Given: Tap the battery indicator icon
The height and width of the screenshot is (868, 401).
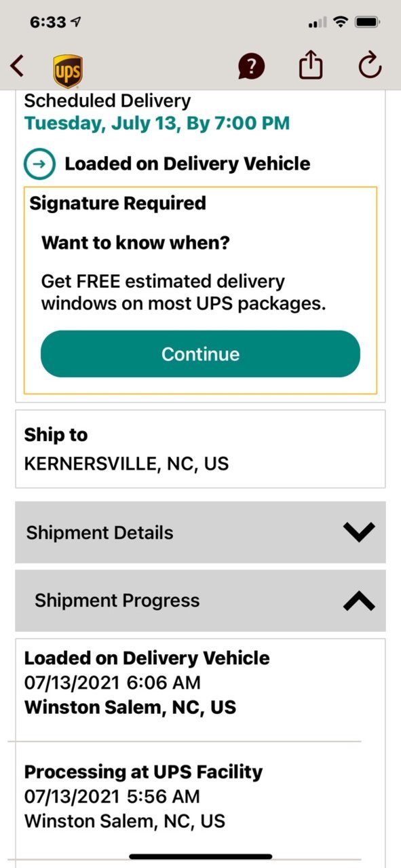Looking at the screenshot, I should point(367,22).
